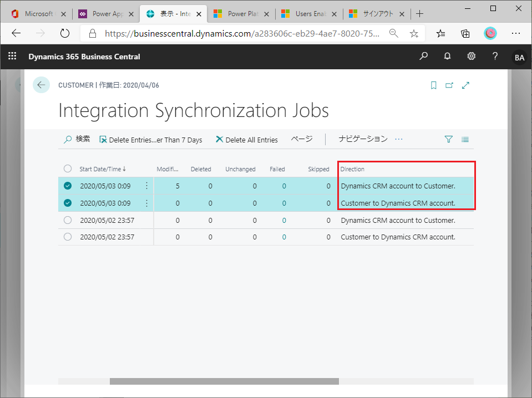Open the browser Settings and more menu
Screen dimensions: 532x398
click(516, 33)
